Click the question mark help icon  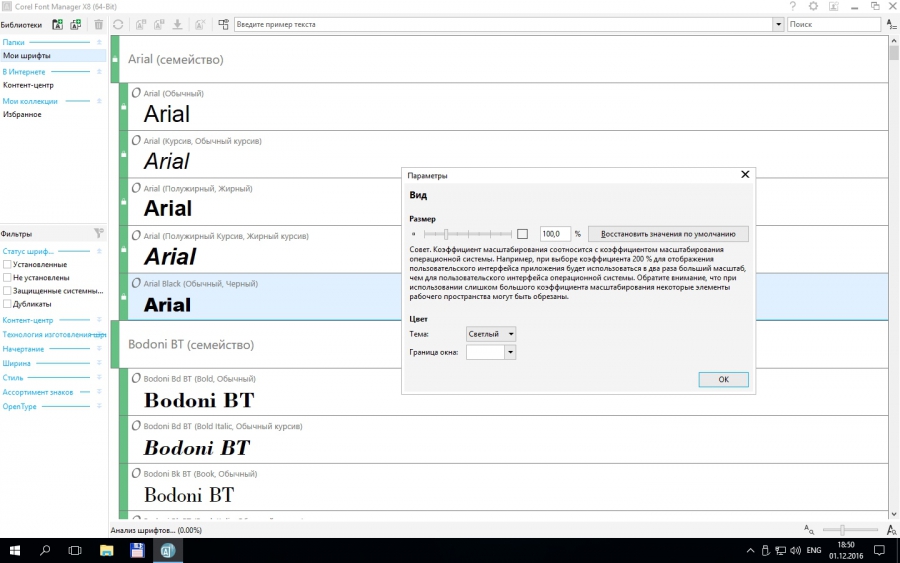[x=792, y=6]
